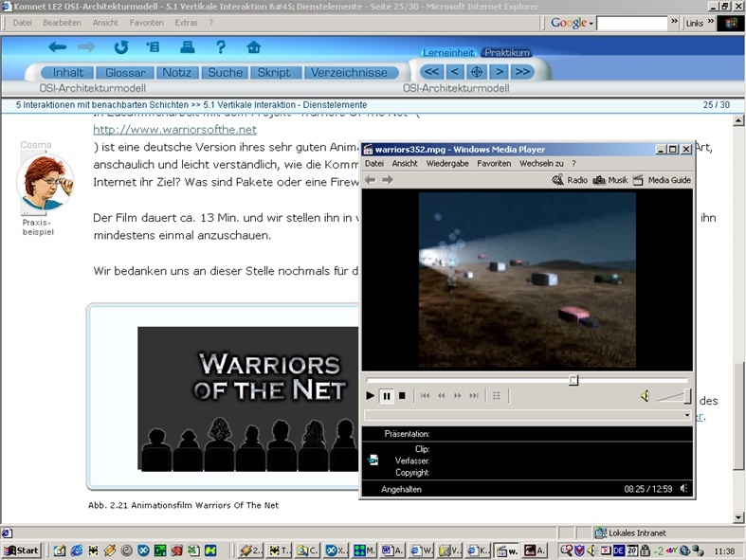Click the reload arrow icon in the course toolbar
The image size is (746, 560).
tap(121, 47)
